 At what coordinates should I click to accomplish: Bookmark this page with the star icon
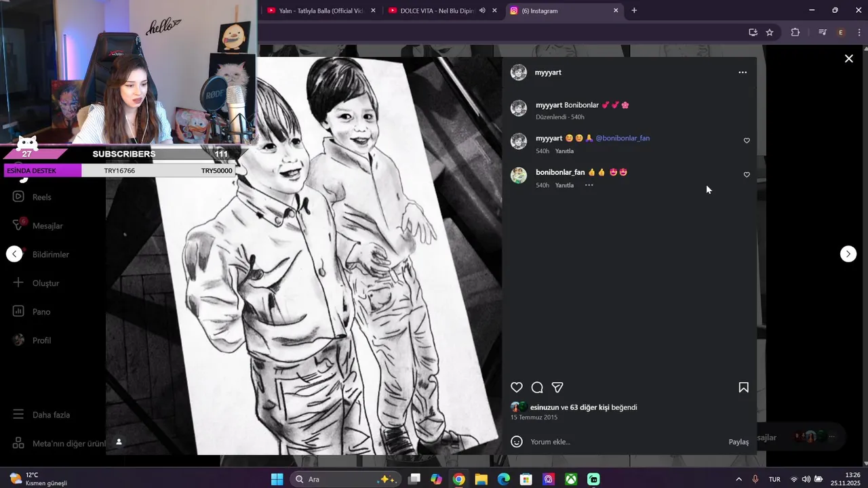(x=770, y=32)
